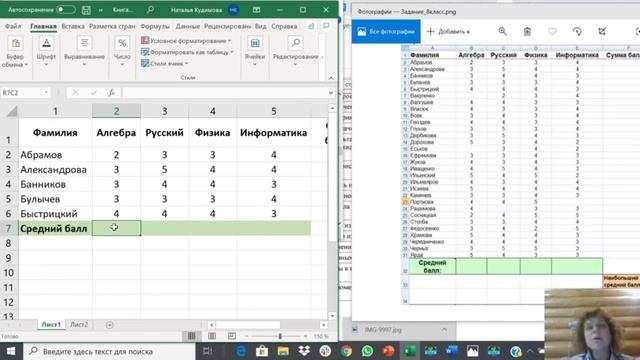
Task: Click the formula bar input field
Action: click(224, 93)
